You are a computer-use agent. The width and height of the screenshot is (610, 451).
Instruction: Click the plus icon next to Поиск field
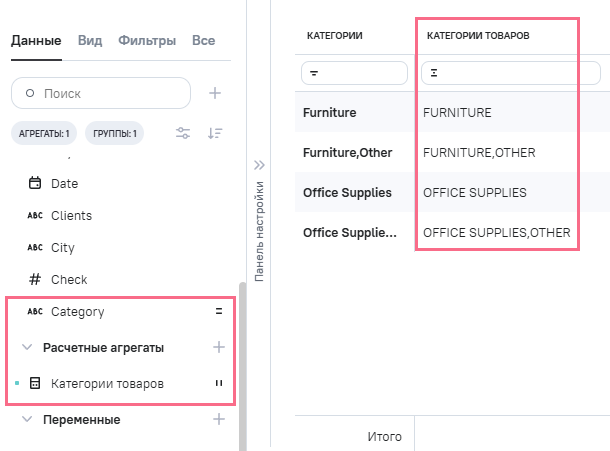pos(214,93)
